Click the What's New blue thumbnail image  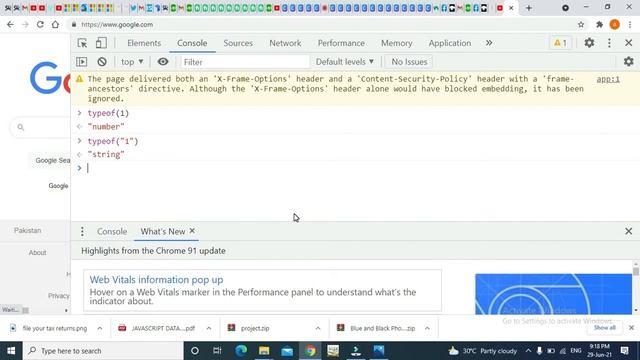pyautogui.click(x=553, y=294)
